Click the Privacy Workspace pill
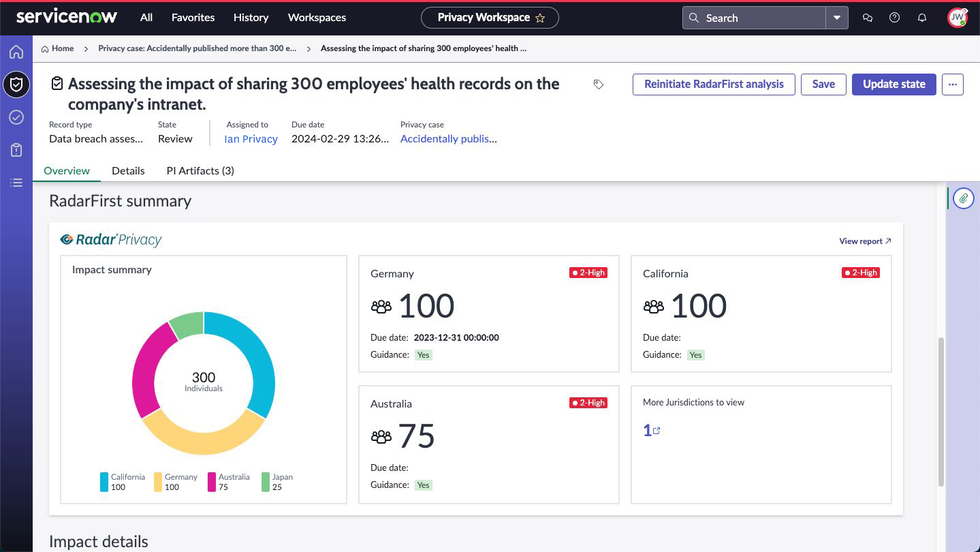This screenshot has width=980, height=552. [x=490, y=18]
